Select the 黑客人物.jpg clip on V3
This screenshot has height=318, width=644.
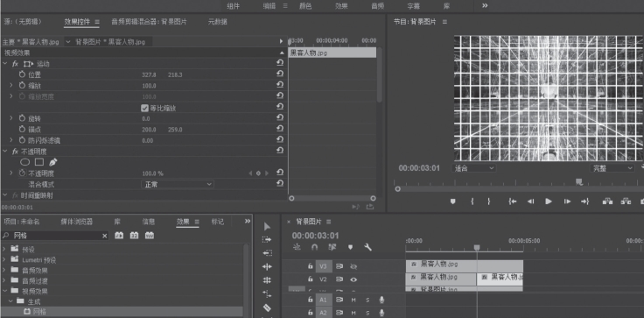pos(464,265)
